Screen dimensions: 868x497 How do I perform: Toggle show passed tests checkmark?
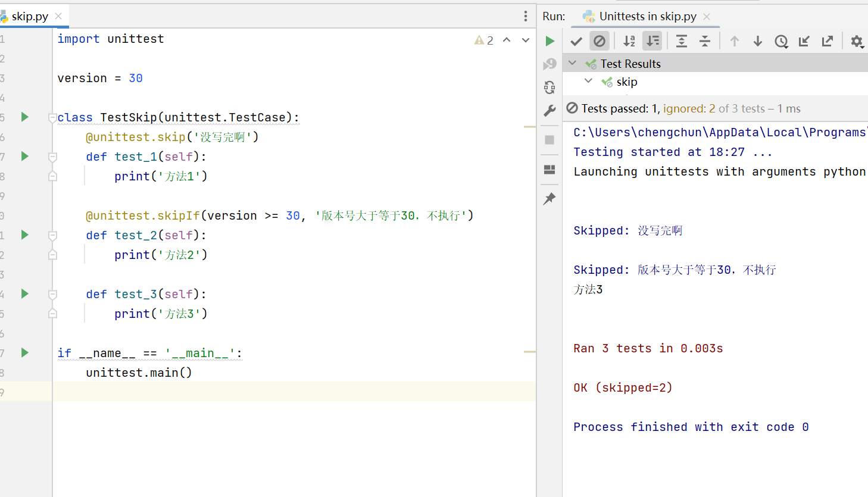(x=576, y=41)
